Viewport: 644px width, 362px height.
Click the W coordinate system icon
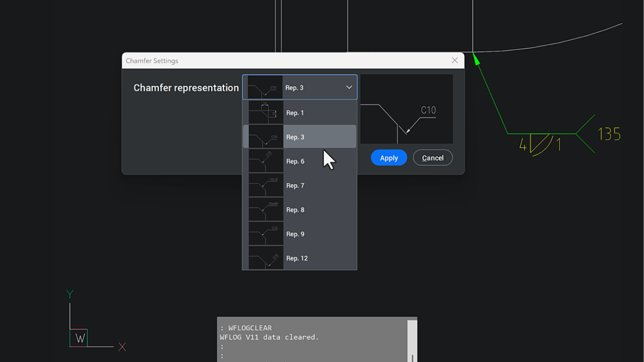[x=79, y=338]
